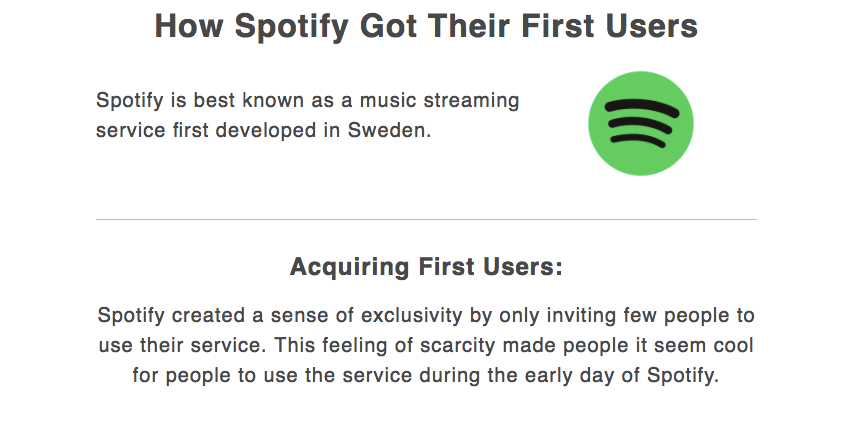Image resolution: width=866 pixels, height=447 pixels.
Task: Click the line starting use their service
Action: (426, 345)
